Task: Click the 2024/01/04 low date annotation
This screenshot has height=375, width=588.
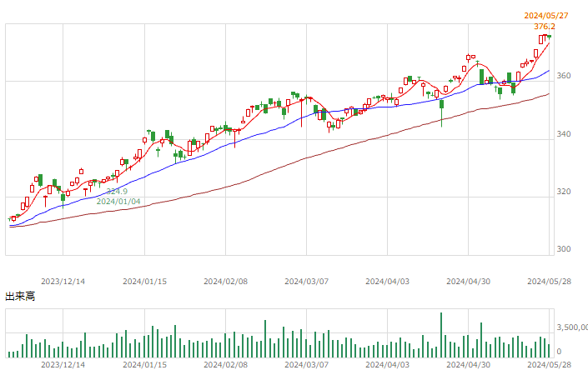Action: [x=118, y=202]
